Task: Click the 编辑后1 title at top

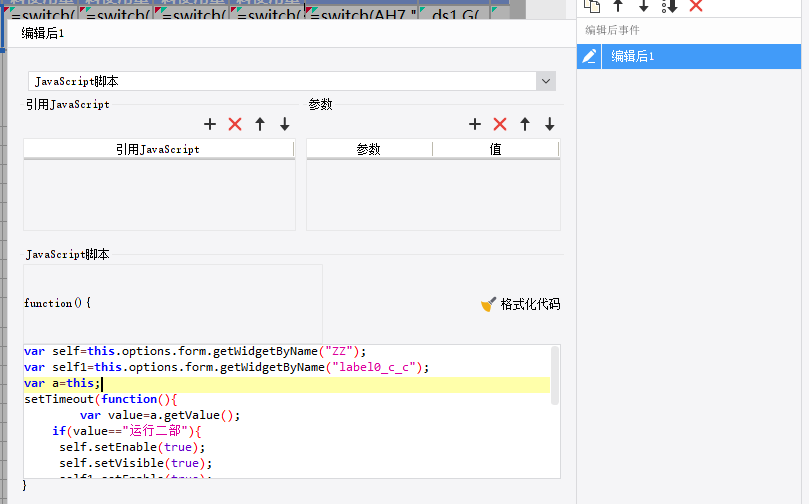Action: (43, 34)
